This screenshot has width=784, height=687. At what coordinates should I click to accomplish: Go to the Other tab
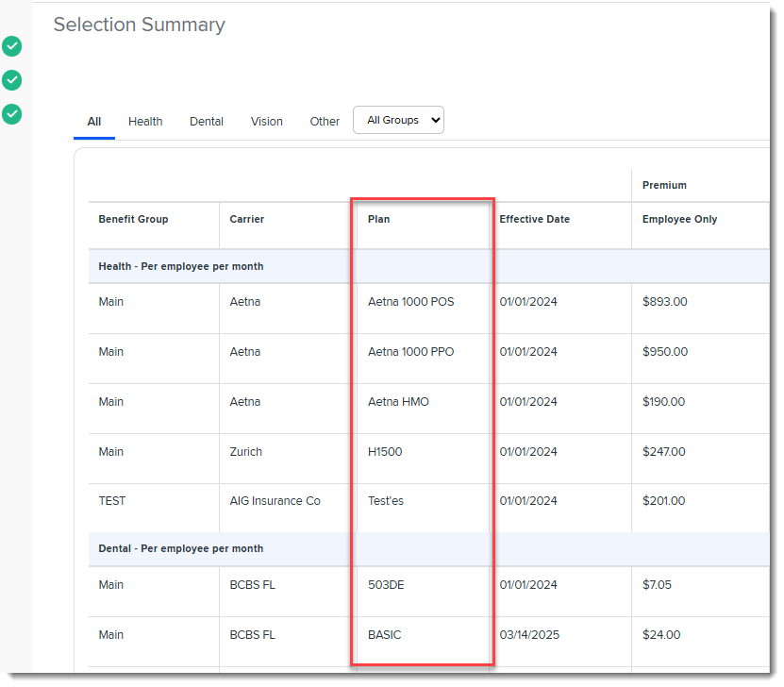click(325, 122)
